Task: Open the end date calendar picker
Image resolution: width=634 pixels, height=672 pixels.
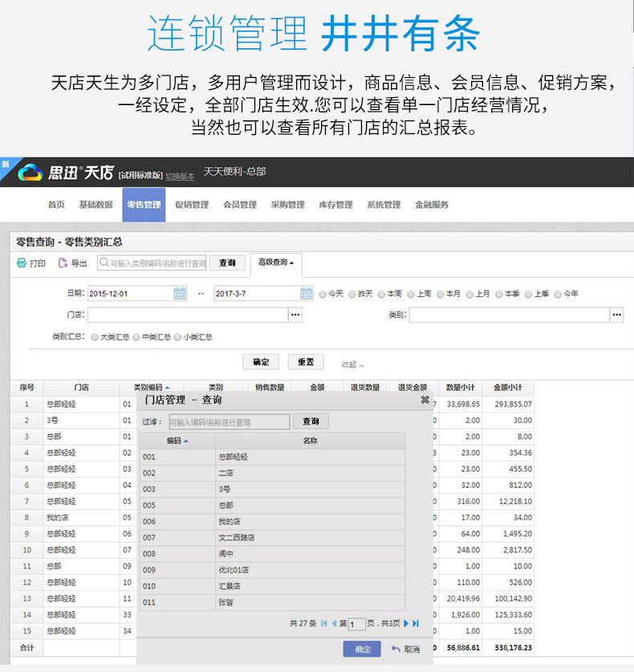Action: point(307,294)
